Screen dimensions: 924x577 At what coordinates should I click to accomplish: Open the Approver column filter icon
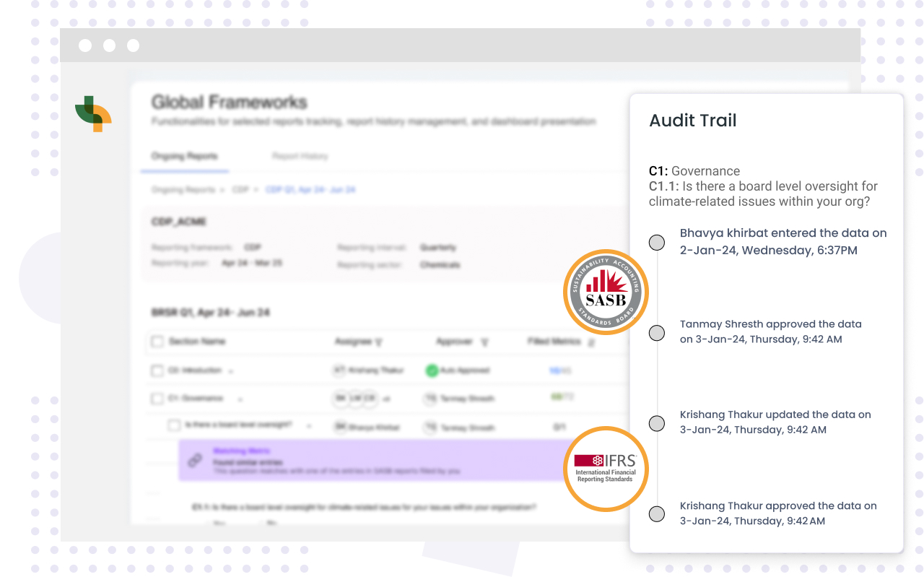point(484,342)
